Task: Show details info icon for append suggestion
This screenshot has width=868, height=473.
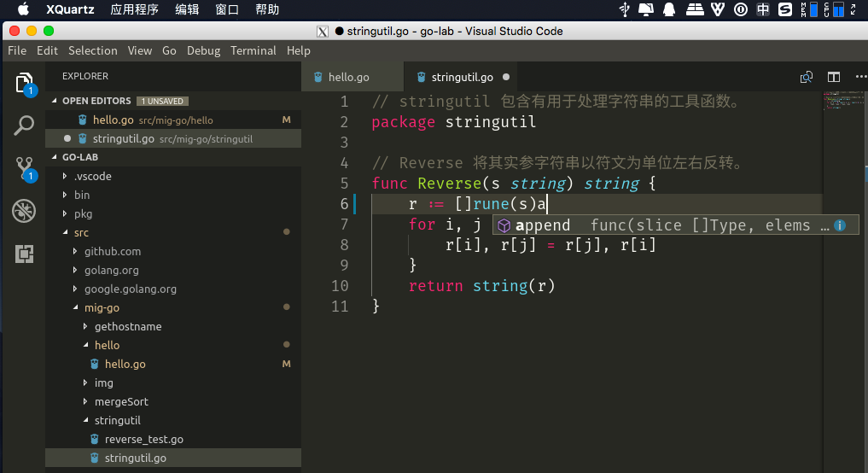Action: pyautogui.click(x=840, y=225)
